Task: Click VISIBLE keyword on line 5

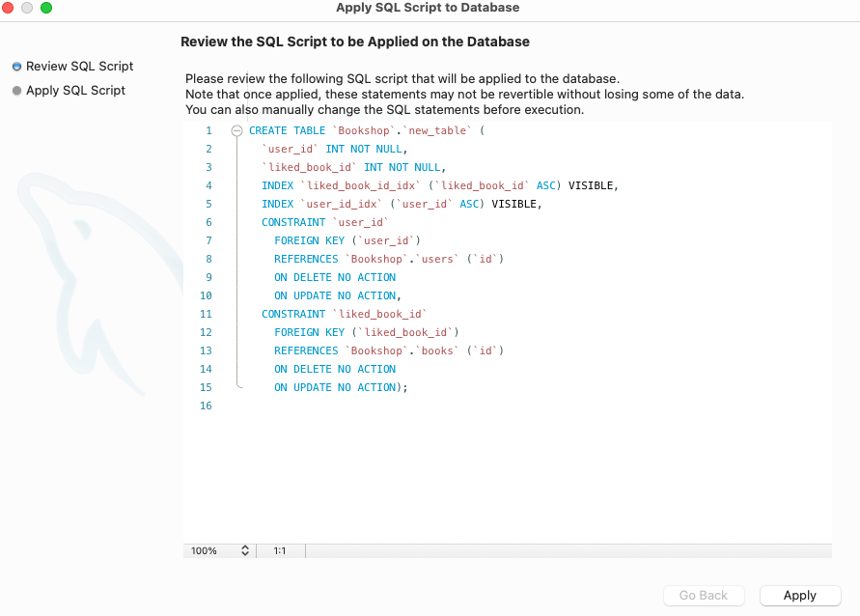Action: pyautogui.click(x=513, y=204)
